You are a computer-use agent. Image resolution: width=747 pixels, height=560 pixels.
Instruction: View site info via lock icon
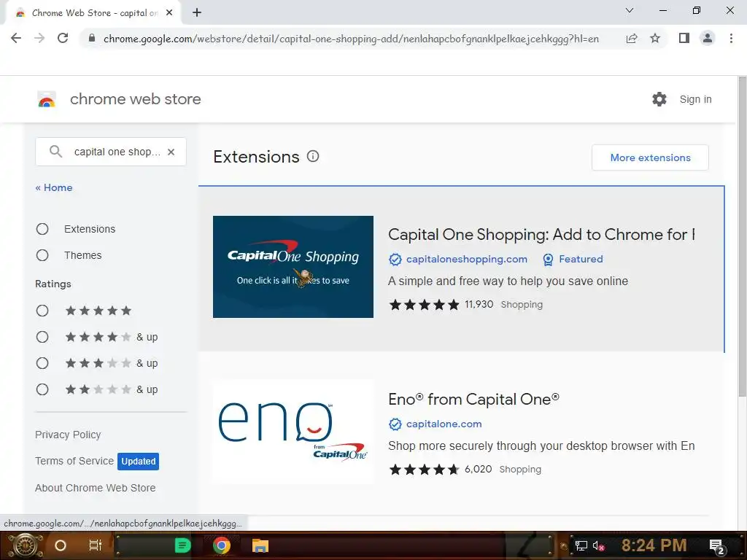[x=92, y=38]
